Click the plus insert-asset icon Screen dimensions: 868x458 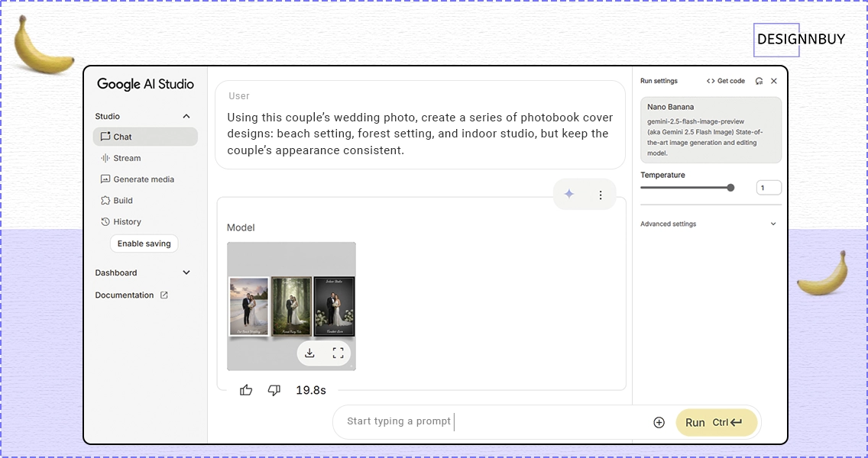point(659,423)
